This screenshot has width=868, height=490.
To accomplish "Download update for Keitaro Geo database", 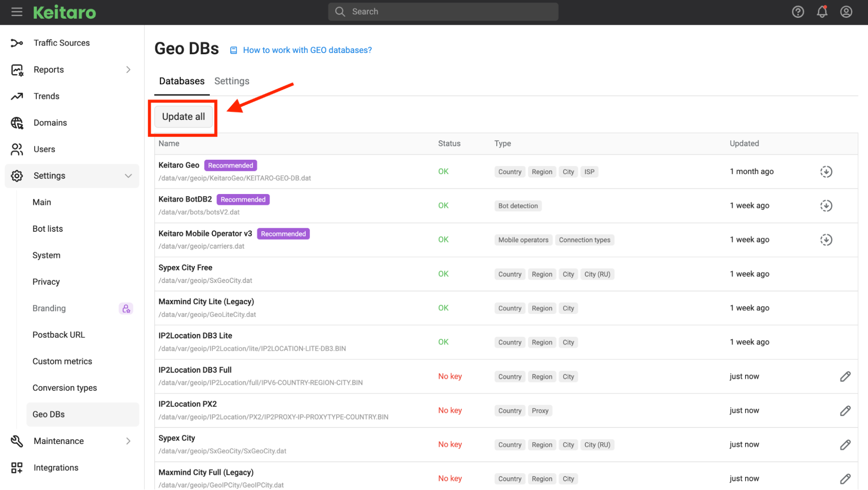I will point(826,171).
